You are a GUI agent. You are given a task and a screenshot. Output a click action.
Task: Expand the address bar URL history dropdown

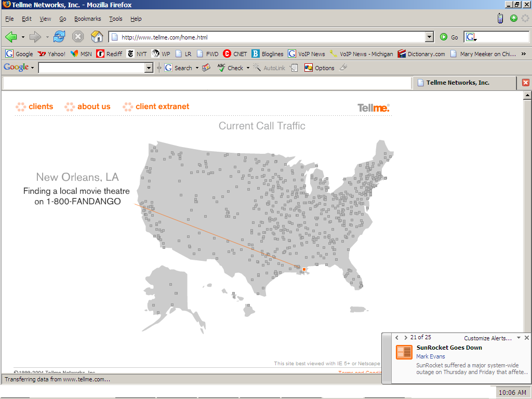tap(429, 37)
